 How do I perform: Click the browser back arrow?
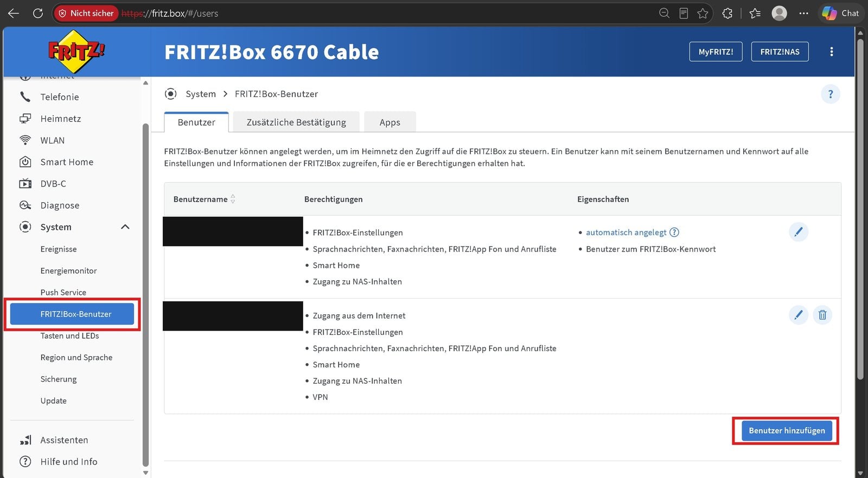(14, 13)
